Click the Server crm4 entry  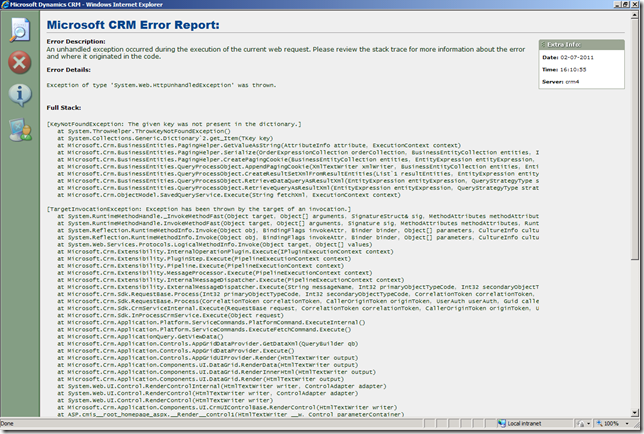click(x=560, y=82)
